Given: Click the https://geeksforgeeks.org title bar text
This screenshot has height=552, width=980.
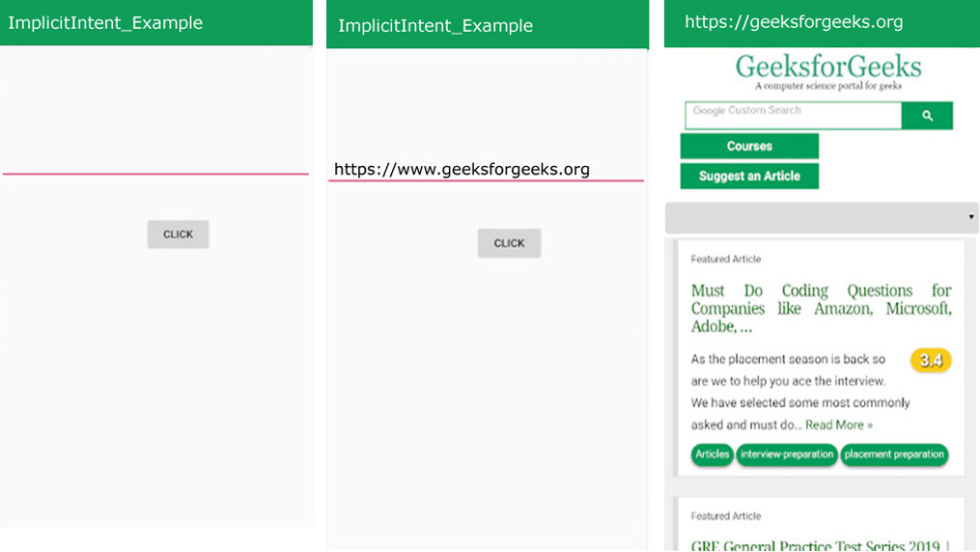Looking at the screenshot, I should [794, 22].
